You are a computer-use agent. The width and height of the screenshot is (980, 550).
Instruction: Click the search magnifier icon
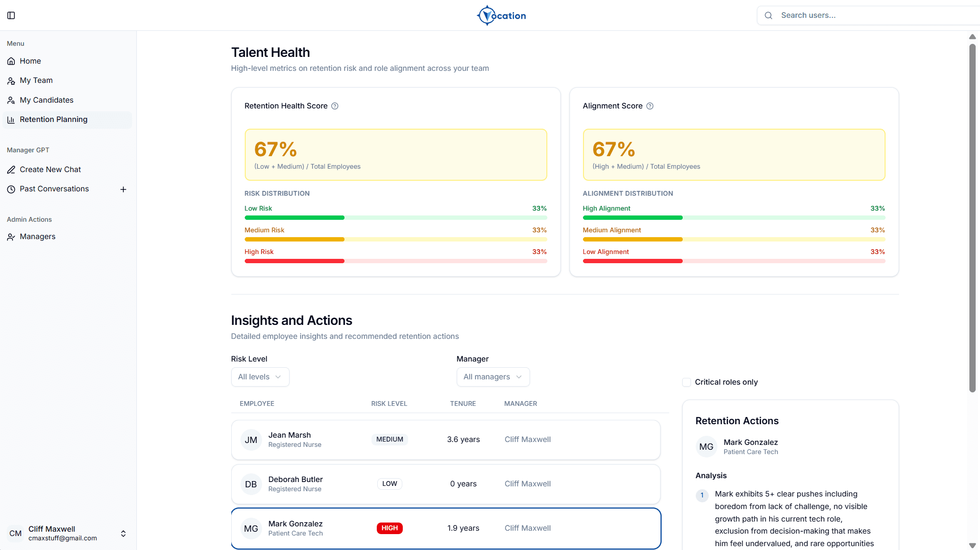point(768,15)
